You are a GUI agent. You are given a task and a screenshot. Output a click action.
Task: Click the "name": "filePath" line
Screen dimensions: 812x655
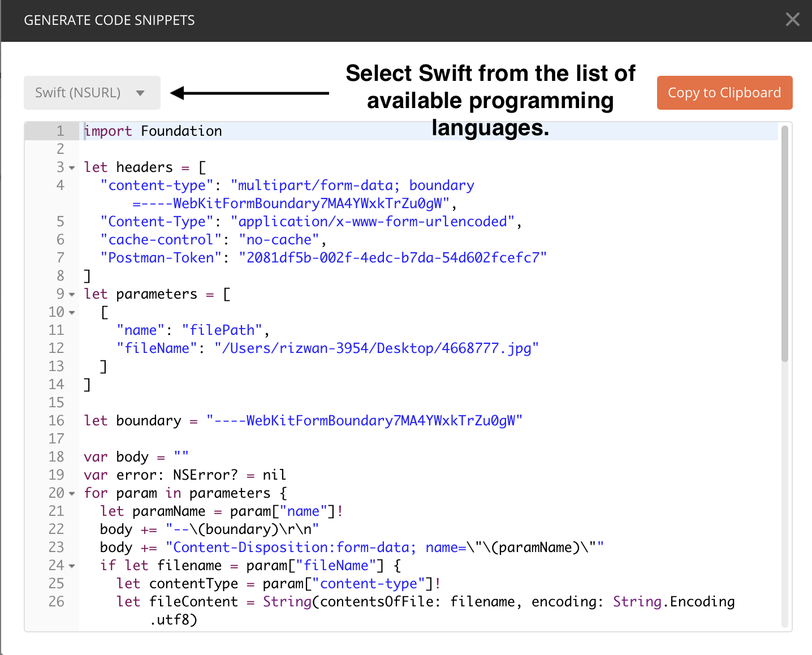(x=193, y=330)
